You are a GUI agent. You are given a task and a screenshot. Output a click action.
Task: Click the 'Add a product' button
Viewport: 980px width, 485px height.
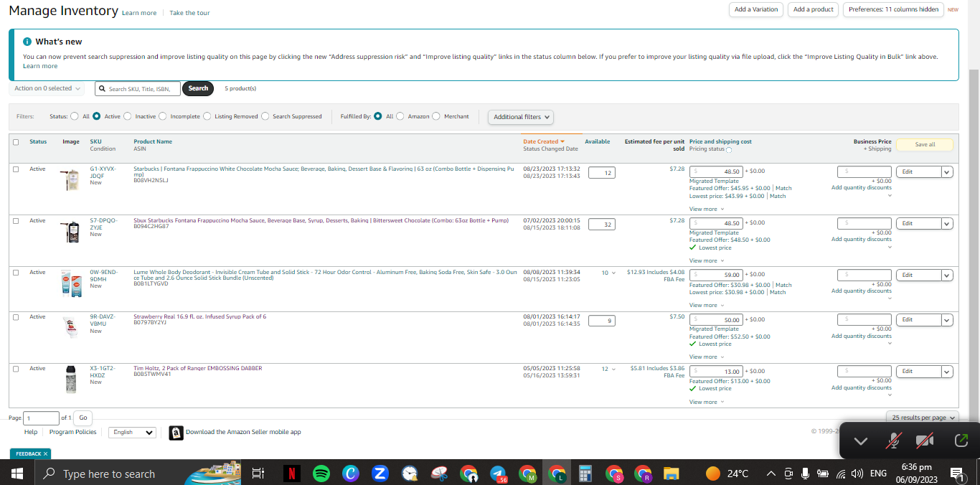pos(813,9)
